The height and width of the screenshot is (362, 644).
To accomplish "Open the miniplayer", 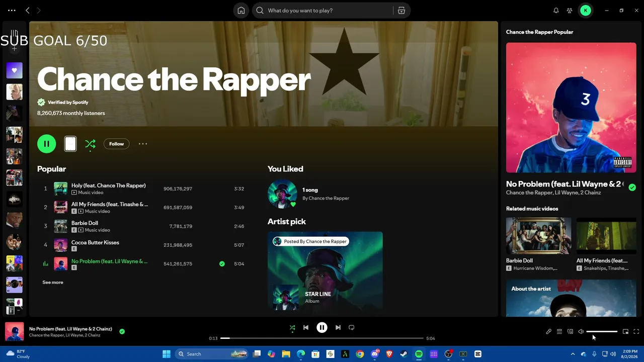I will click(x=625, y=331).
